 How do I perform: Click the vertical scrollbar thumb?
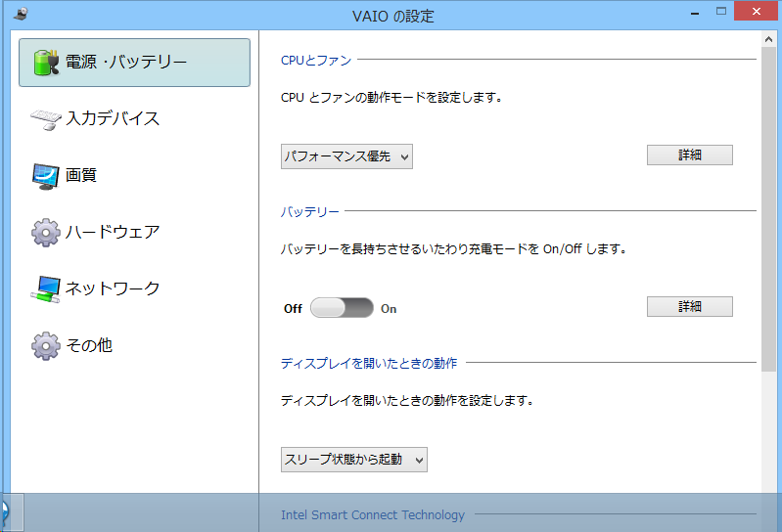[768, 209]
